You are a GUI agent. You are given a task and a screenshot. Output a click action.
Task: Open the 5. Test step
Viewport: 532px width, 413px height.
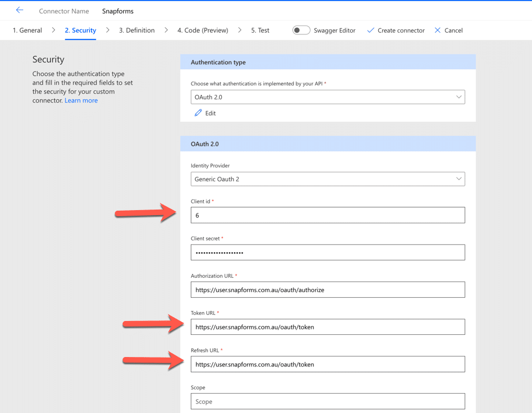(x=260, y=30)
